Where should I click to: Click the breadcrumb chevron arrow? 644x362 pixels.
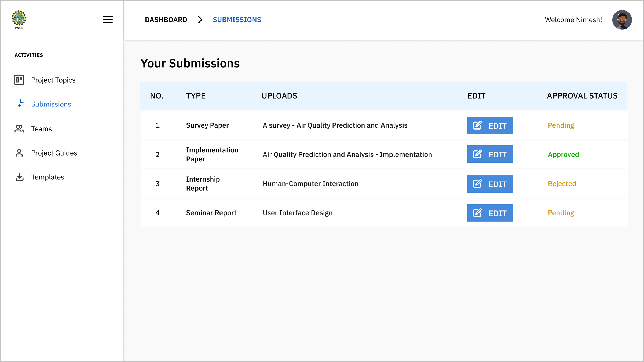pos(200,20)
